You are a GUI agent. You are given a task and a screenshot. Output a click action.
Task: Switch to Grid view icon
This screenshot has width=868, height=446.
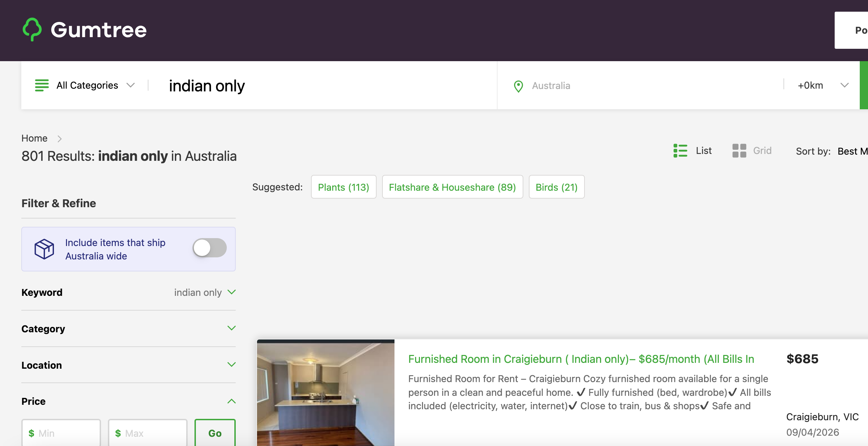click(x=739, y=151)
